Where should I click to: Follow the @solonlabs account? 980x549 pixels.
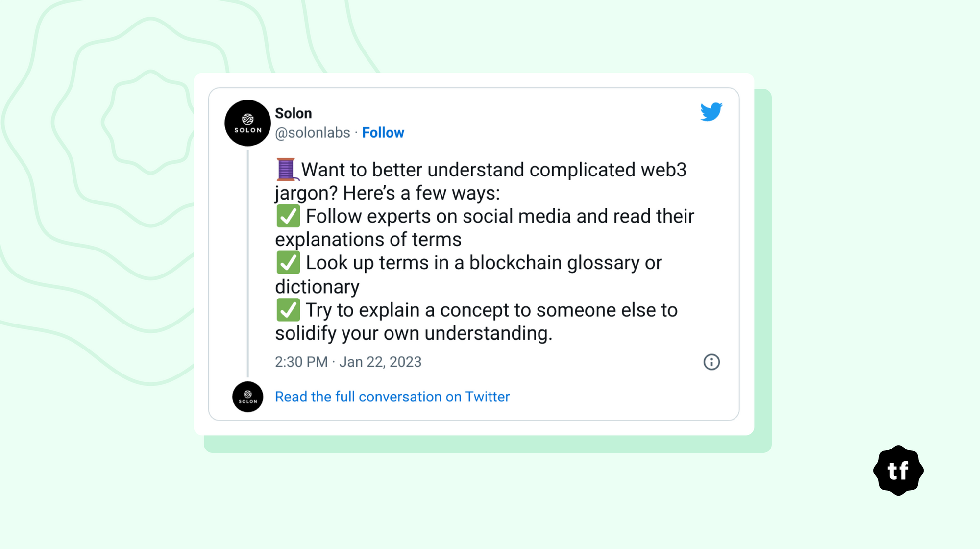pos(383,133)
